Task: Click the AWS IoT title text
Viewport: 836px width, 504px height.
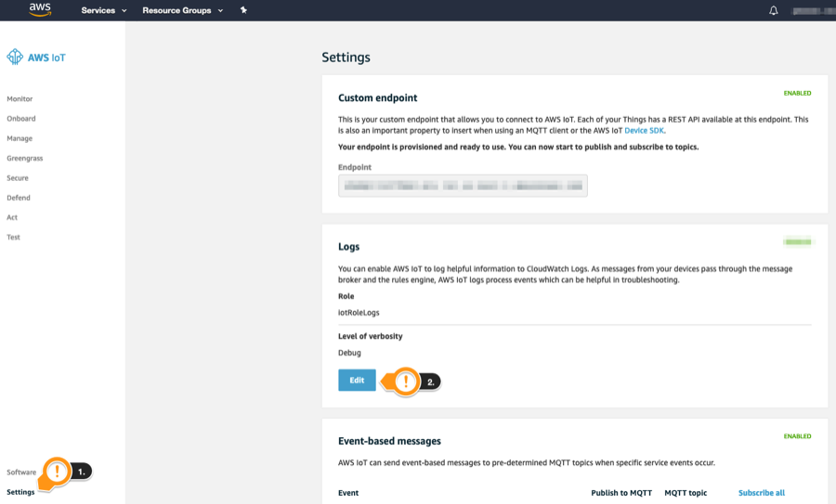Action: (46, 58)
